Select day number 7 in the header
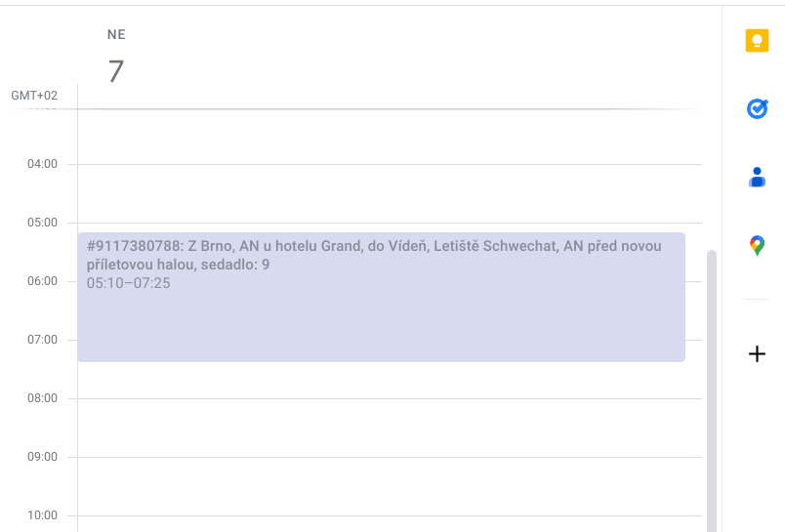 [x=116, y=71]
